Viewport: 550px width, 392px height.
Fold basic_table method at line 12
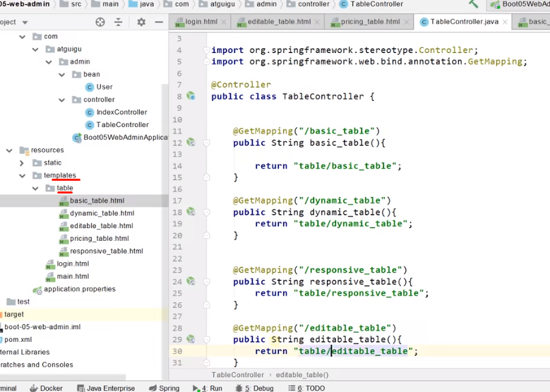click(x=206, y=143)
